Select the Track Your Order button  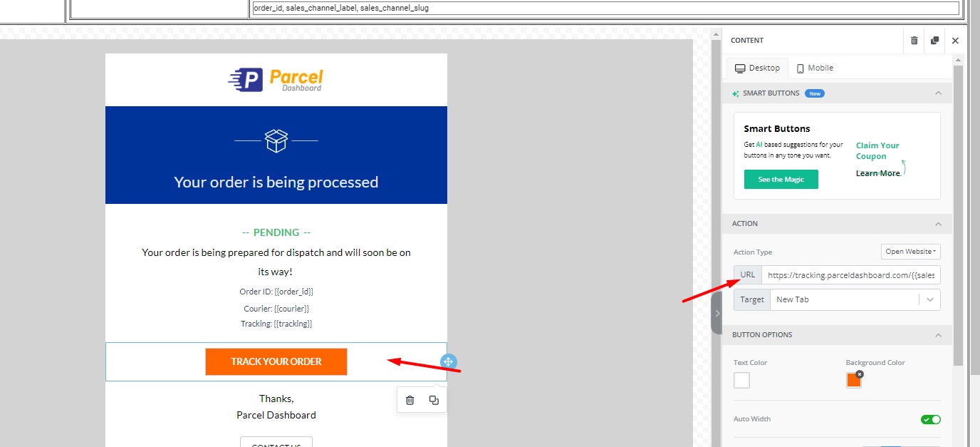[276, 361]
